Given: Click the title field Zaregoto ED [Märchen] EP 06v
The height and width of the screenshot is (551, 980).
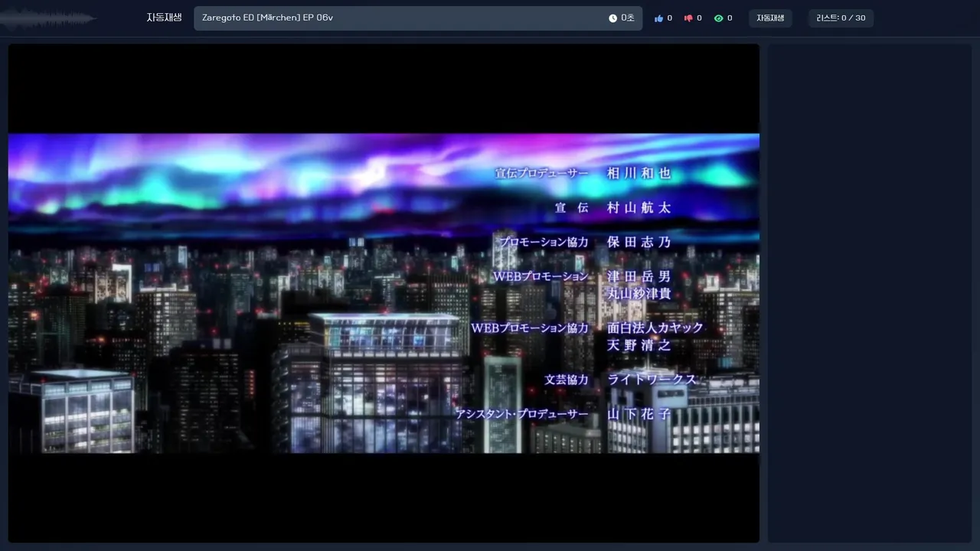Looking at the screenshot, I should pos(418,18).
